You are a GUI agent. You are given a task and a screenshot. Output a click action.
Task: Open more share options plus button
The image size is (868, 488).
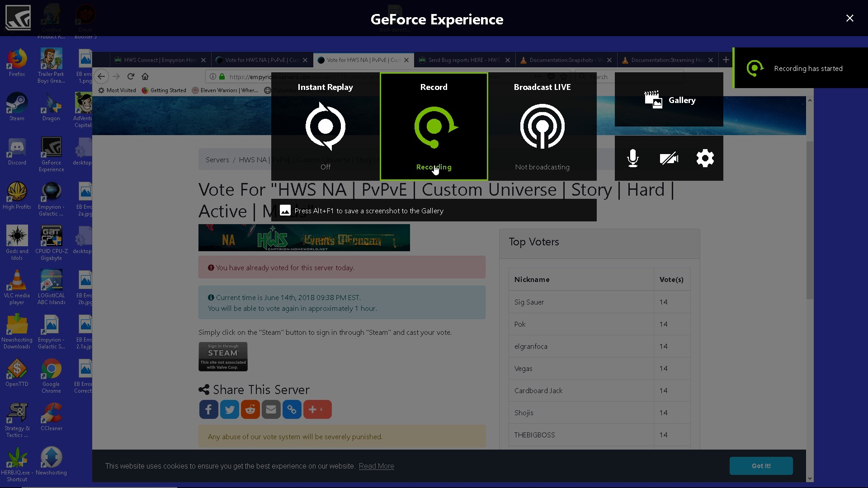click(317, 409)
